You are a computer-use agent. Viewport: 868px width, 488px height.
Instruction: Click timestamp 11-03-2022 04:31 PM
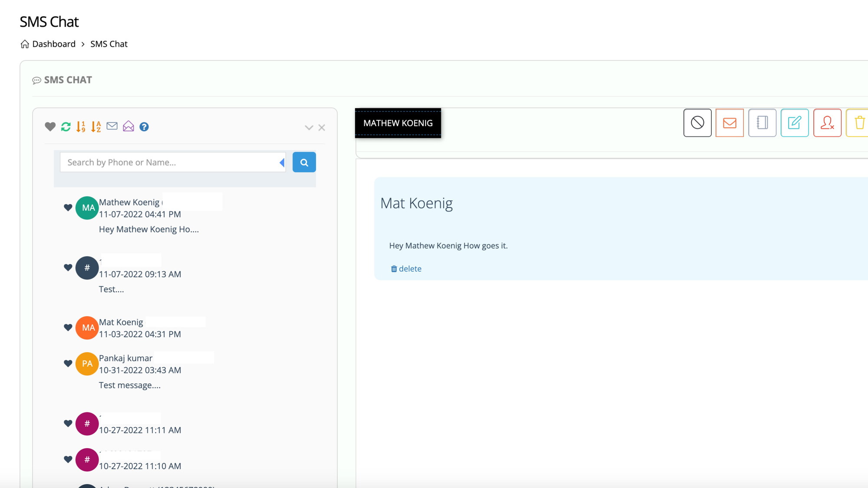pyautogui.click(x=140, y=334)
